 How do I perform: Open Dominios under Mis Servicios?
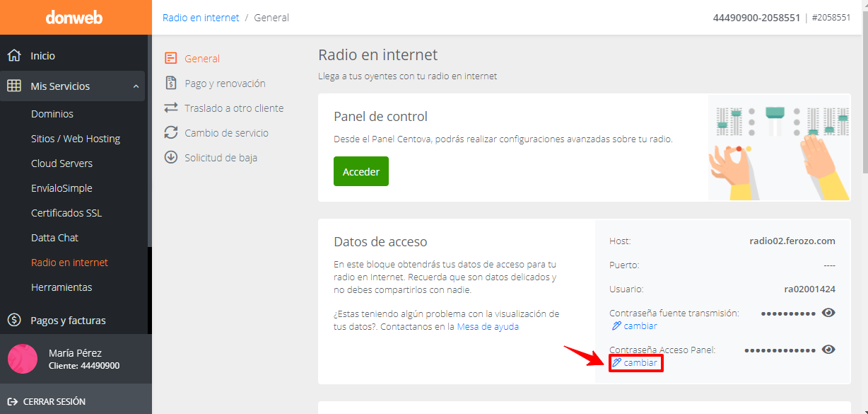pyautogui.click(x=52, y=114)
